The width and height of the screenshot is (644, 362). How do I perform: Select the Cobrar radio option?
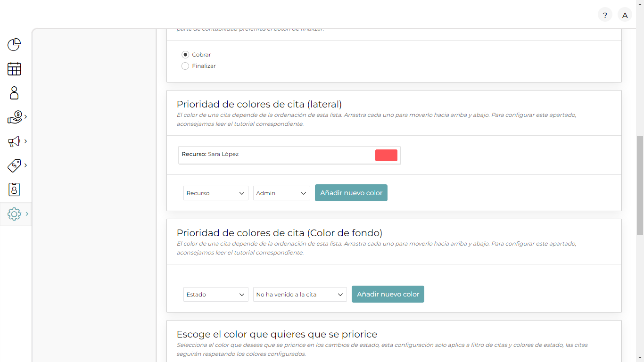[185, 55]
